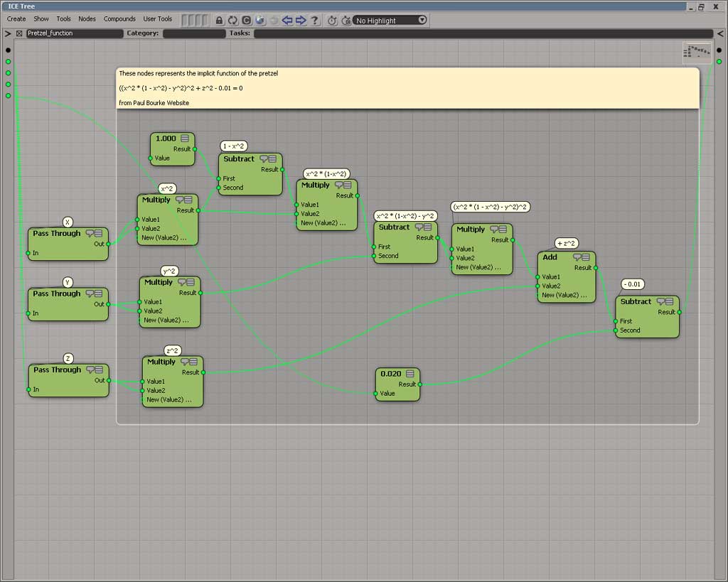This screenshot has height=582, width=728.
Task: Click the lock icon in the toolbar
Action: [219, 20]
